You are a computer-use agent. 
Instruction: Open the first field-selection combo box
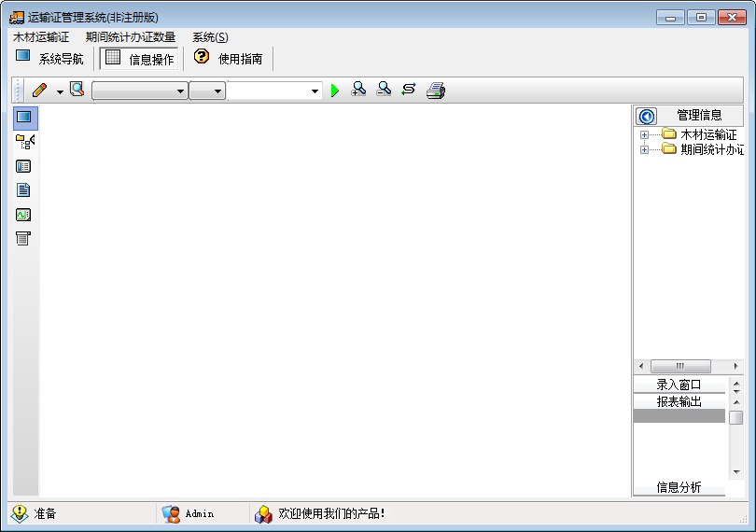coord(139,91)
